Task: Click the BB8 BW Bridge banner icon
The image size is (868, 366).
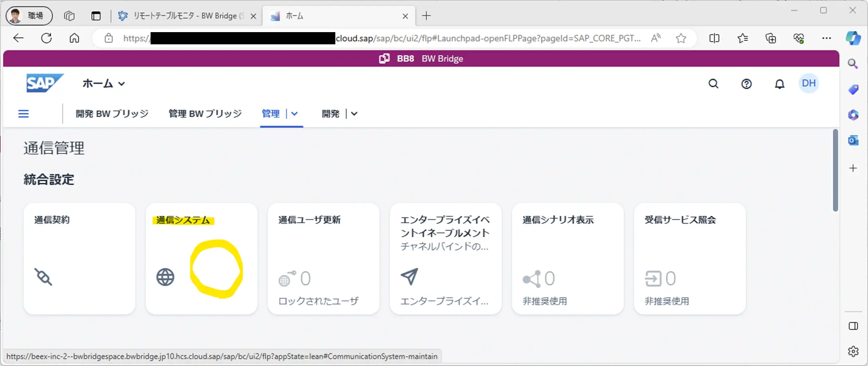Action: (384, 59)
